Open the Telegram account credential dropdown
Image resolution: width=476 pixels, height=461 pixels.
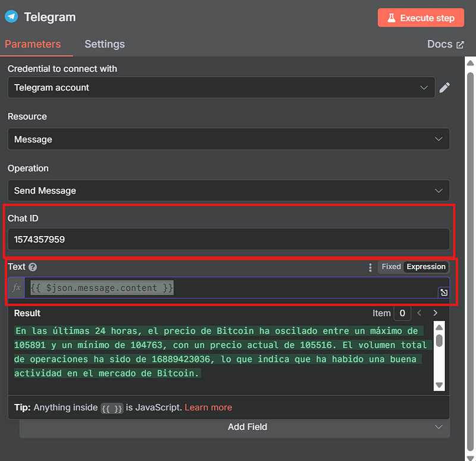click(221, 88)
